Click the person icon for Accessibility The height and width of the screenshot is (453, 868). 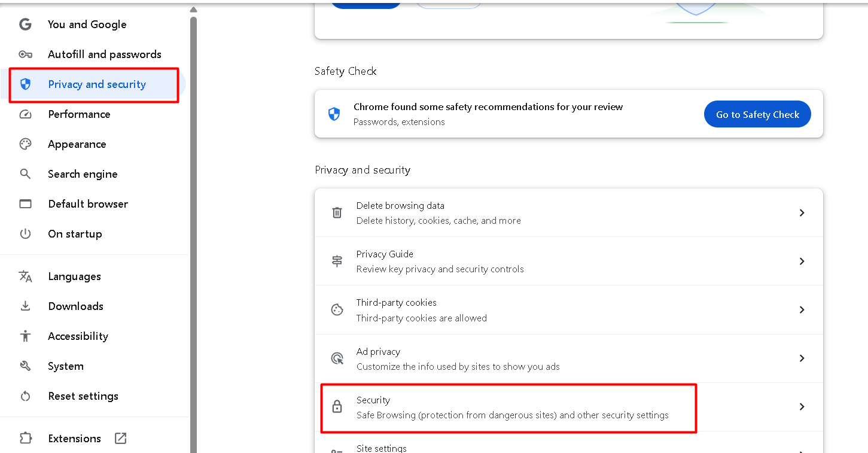25,336
